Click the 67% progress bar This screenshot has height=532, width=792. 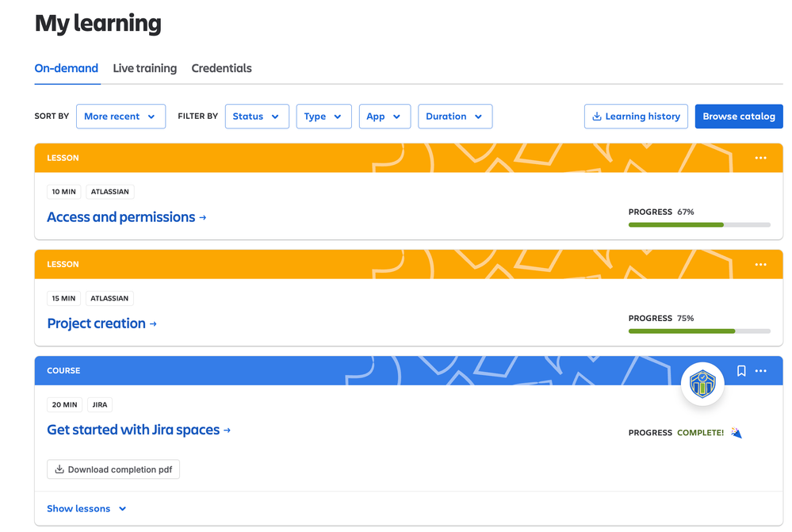(x=699, y=225)
